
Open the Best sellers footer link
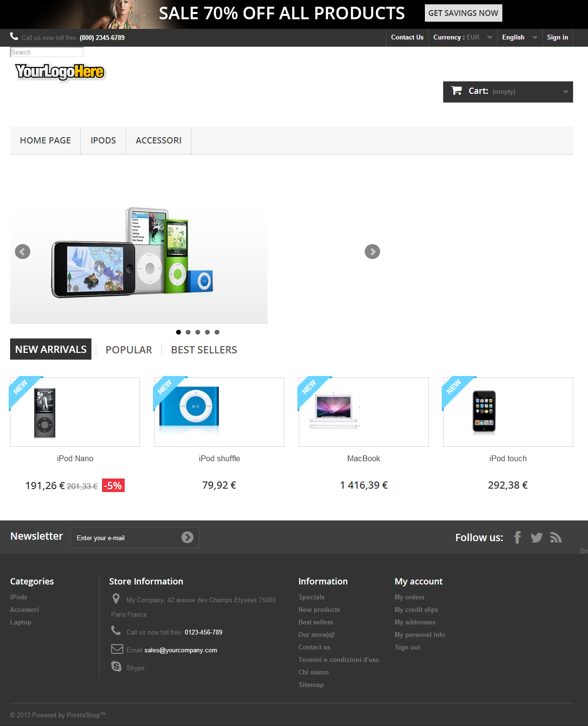coord(316,622)
